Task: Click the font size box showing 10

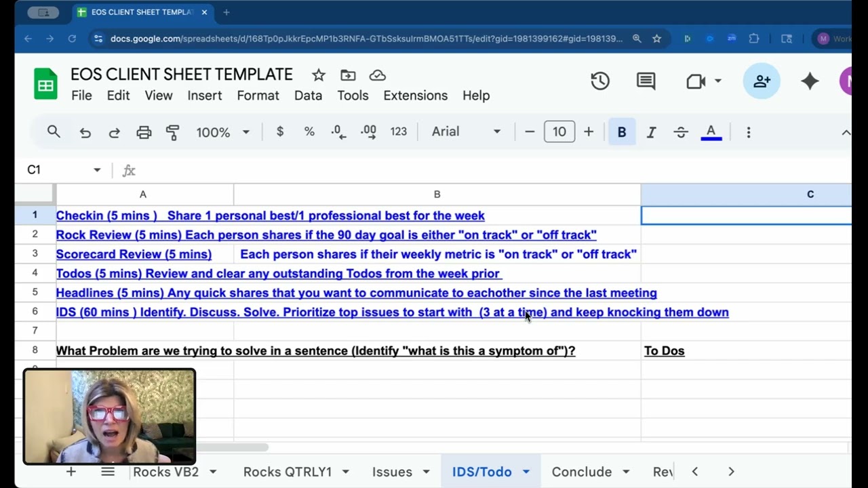Action: tap(559, 132)
